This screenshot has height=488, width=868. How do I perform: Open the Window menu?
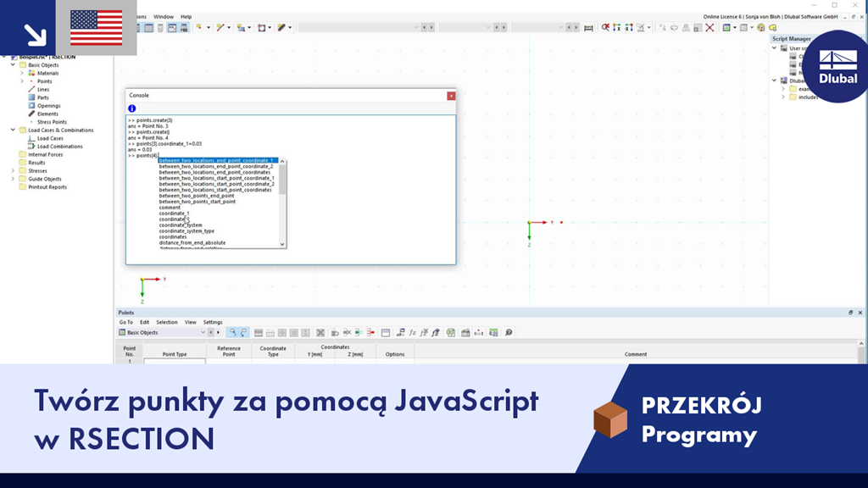163,17
